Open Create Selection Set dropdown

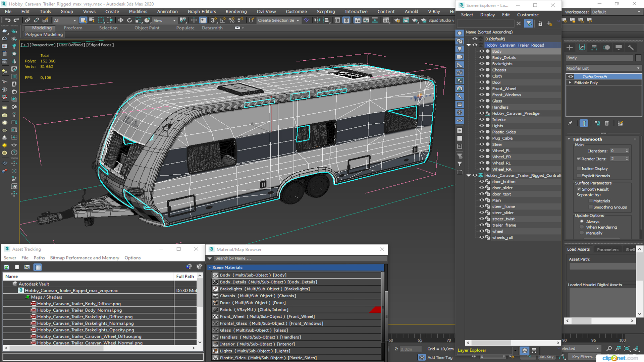click(278, 20)
